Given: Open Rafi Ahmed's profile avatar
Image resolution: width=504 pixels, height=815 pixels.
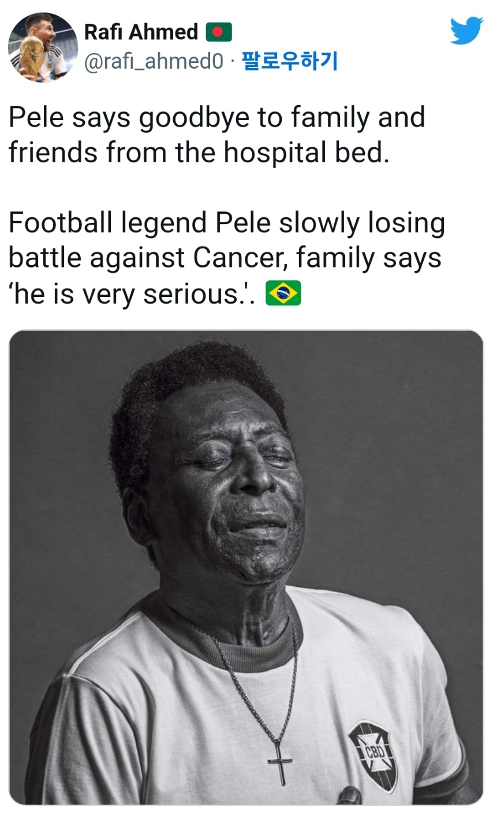Looking at the screenshot, I should [42, 47].
